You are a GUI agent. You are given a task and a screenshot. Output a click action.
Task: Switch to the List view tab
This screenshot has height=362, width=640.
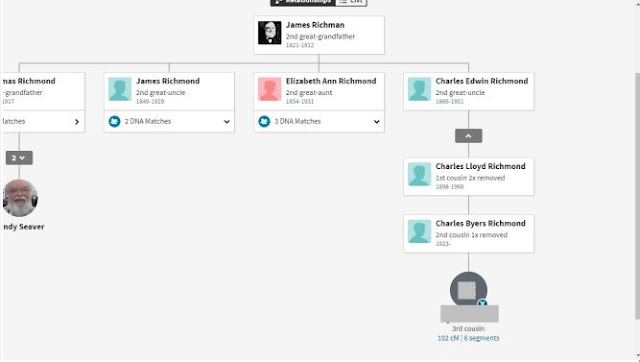click(351, 2)
